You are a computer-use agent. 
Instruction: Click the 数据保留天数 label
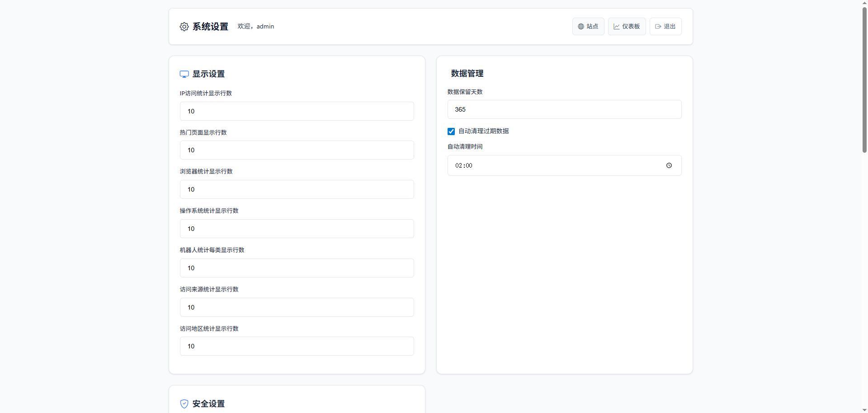click(x=465, y=92)
